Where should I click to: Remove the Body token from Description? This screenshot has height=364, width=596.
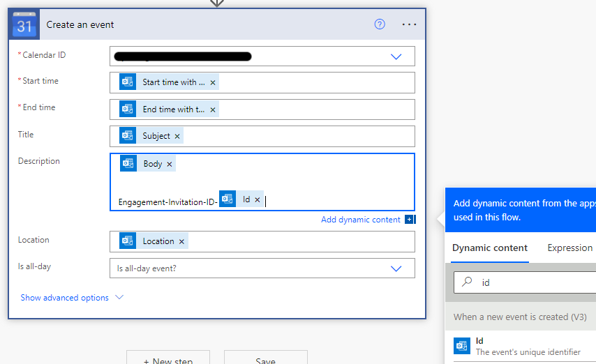point(170,164)
